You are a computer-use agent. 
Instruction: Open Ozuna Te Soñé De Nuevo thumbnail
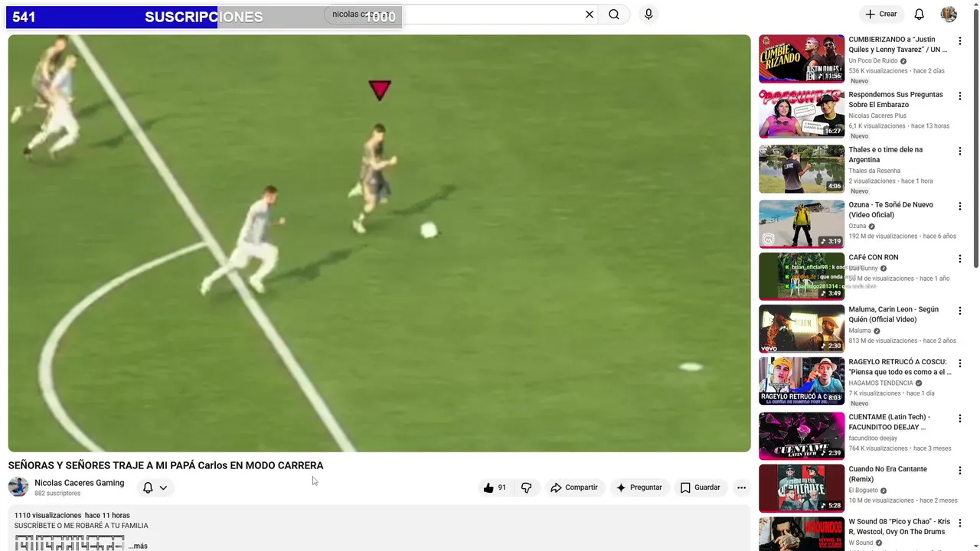(802, 224)
